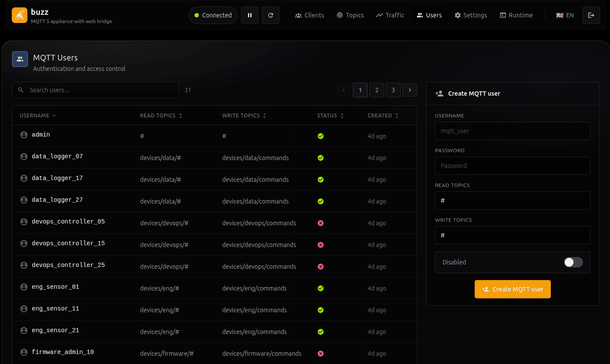The image size is (610, 364).
Task: Focus the Read Topics input field
Action: pos(513,200)
